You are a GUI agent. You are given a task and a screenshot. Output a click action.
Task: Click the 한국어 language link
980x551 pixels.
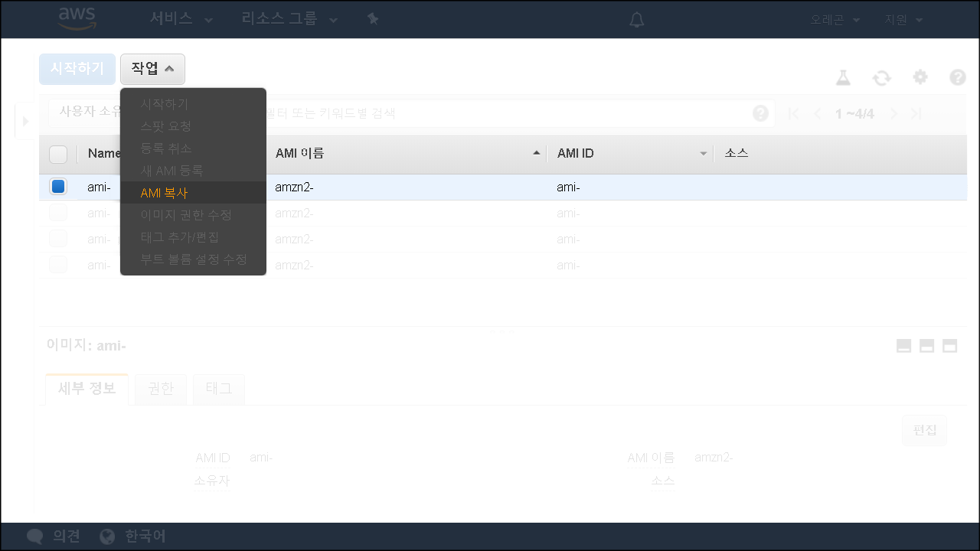145,536
